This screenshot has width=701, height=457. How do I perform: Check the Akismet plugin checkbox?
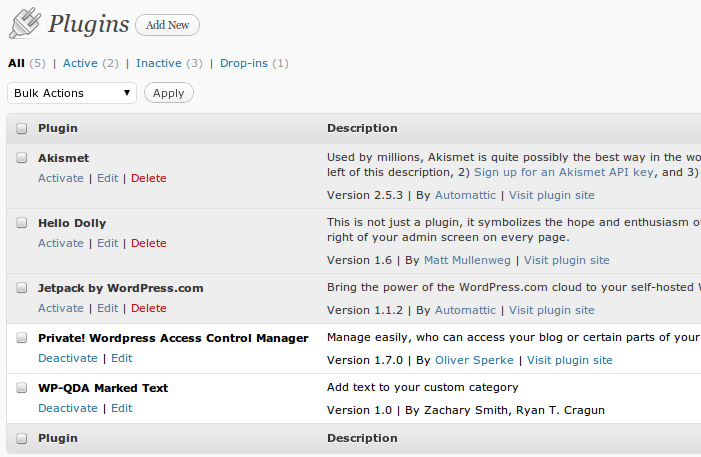tap(21, 158)
